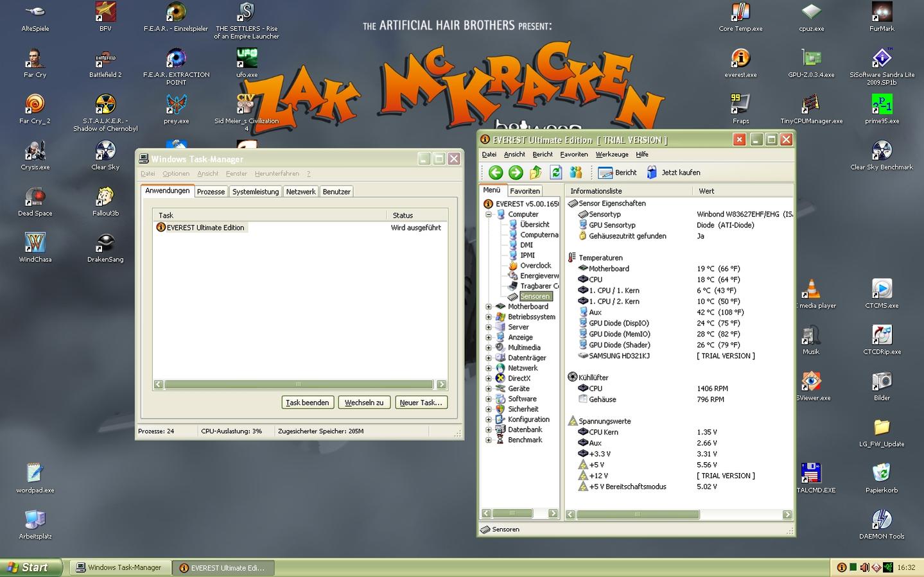Expand the Multimedia tree node
The width and height of the screenshot is (924, 577).
(x=489, y=348)
